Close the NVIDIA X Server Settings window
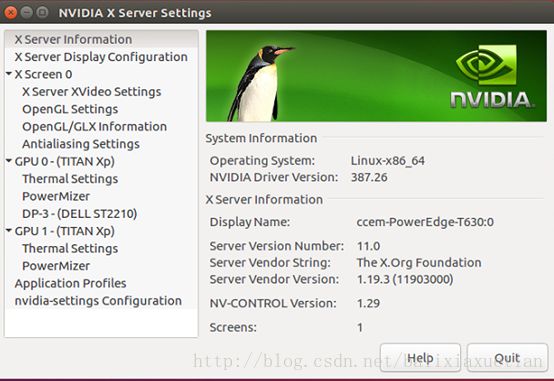 11,13
